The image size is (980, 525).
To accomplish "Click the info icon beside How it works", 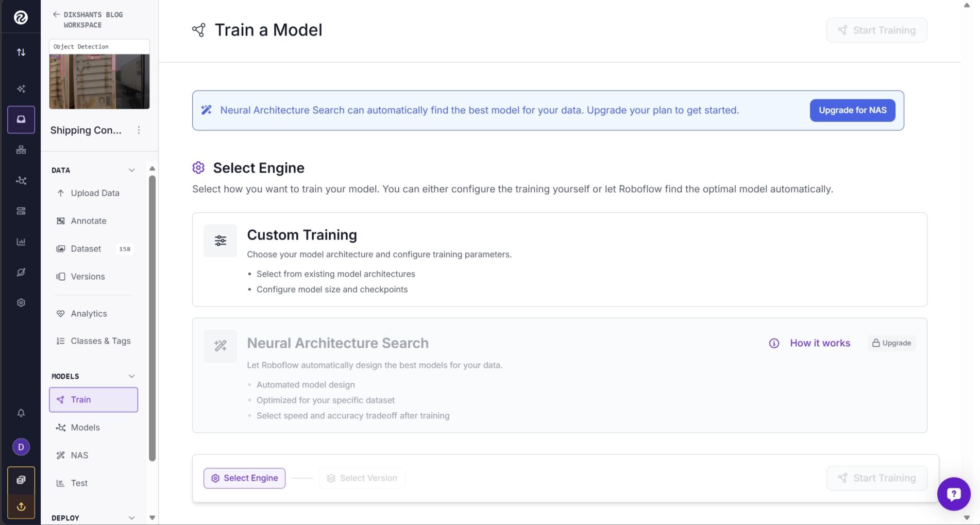I will [x=774, y=343].
